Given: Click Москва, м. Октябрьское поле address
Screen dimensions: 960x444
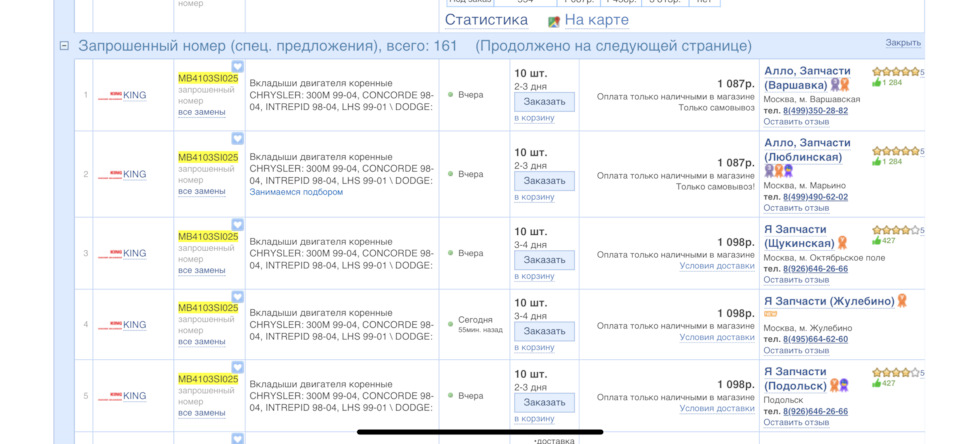Looking at the screenshot, I should [824, 258].
